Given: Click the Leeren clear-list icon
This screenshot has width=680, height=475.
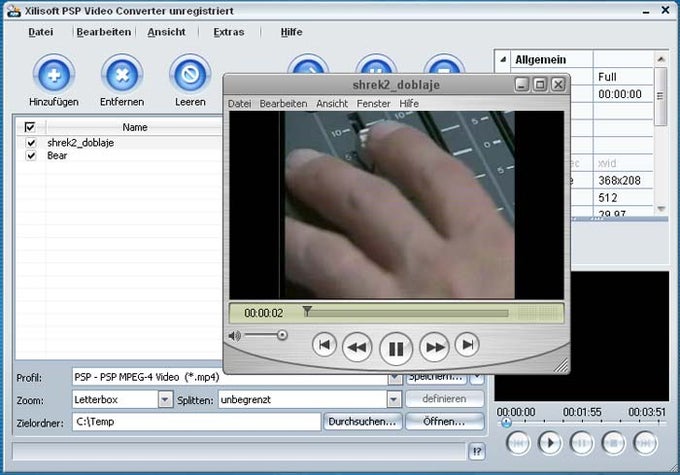Looking at the screenshot, I should [190, 75].
